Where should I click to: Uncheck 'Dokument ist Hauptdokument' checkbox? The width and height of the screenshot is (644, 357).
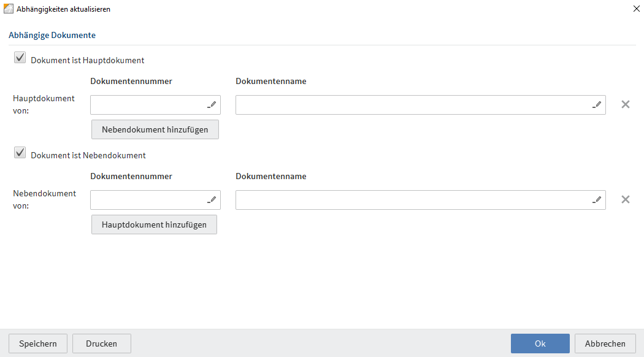20,58
